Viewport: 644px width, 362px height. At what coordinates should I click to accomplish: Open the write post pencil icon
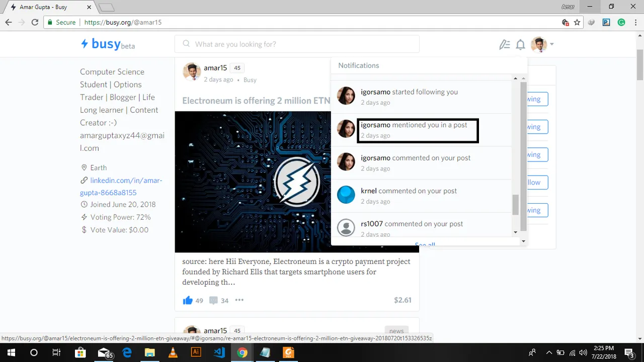(504, 45)
